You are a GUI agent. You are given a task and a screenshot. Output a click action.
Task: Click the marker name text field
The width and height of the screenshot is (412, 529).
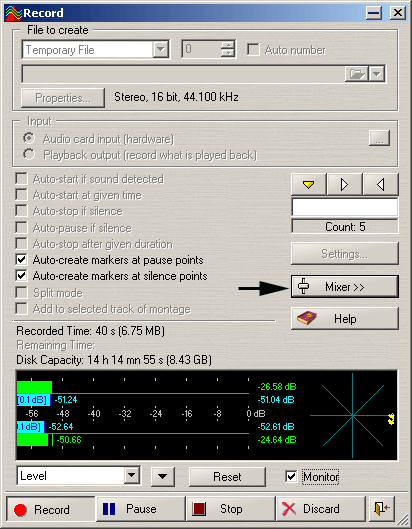(345, 207)
